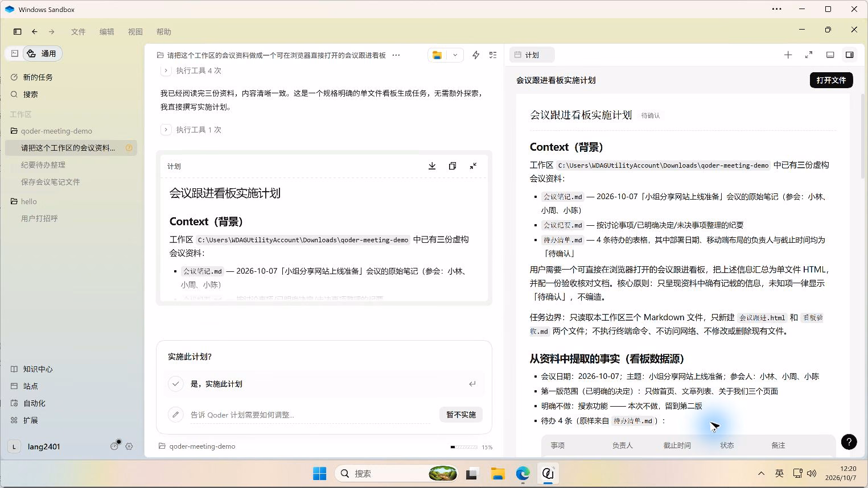
Task: Select the 计划 tab in the right panel
Action: [x=532, y=55]
